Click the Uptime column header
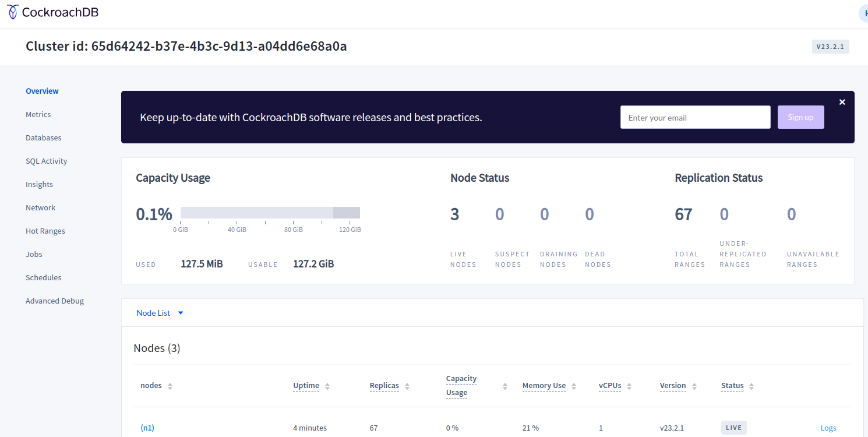This screenshot has height=437, width=868. click(x=306, y=386)
